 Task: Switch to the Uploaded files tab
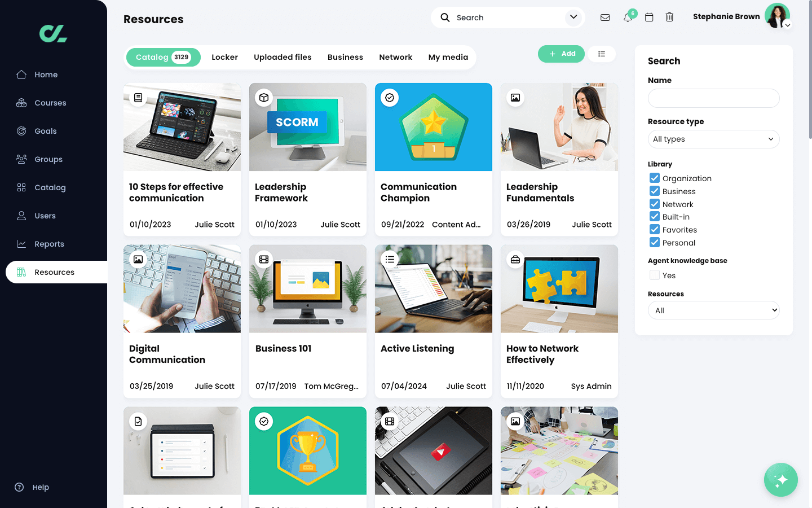pyautogui.click(x=283, y=57)
